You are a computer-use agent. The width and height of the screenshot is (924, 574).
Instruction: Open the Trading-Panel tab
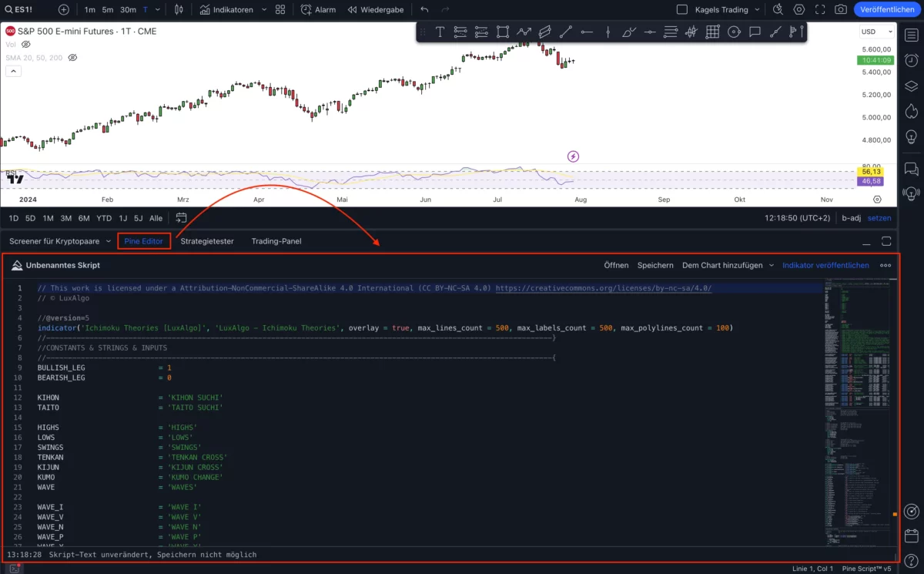(275, 240)
